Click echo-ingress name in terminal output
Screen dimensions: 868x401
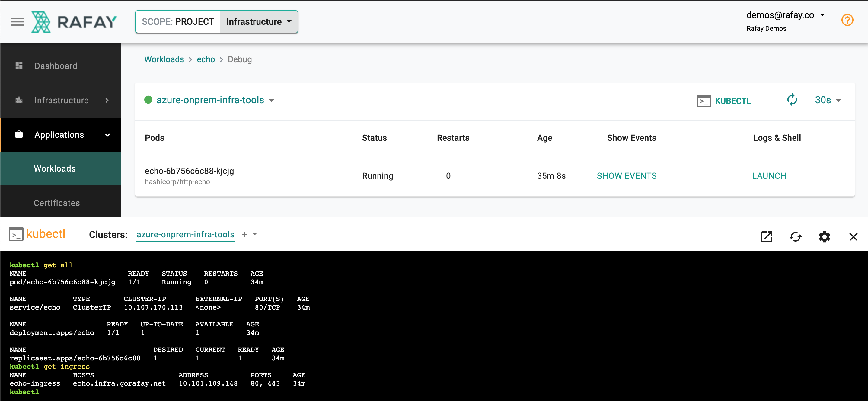pyautogui.click(x=35, y=383)
